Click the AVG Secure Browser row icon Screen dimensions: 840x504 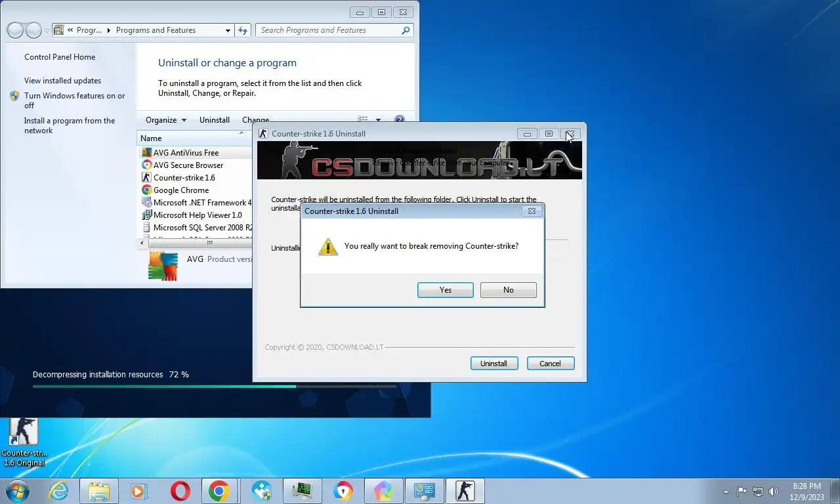pos(146,165)
